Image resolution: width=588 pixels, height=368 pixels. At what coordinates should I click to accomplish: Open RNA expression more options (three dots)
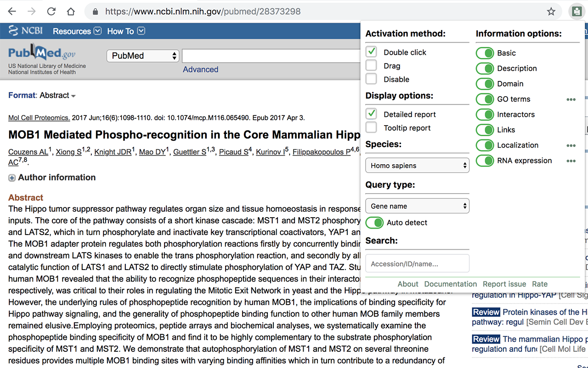[571, 161]
